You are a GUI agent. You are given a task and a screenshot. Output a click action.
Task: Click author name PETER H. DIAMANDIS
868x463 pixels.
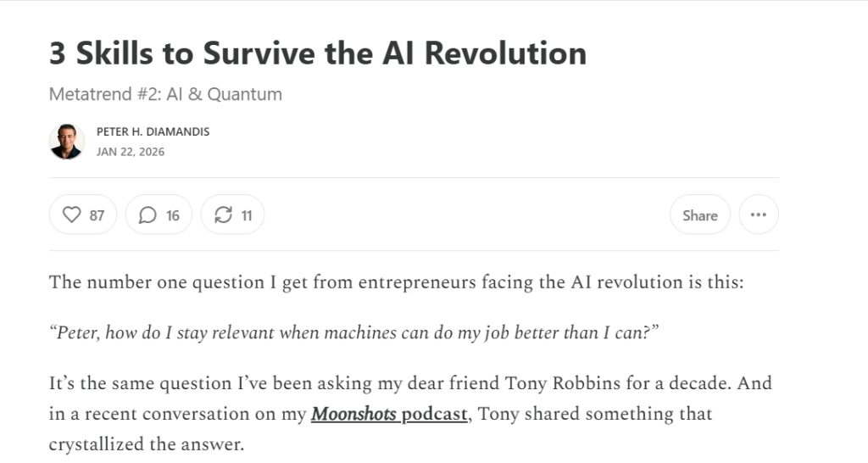[153, 131]
